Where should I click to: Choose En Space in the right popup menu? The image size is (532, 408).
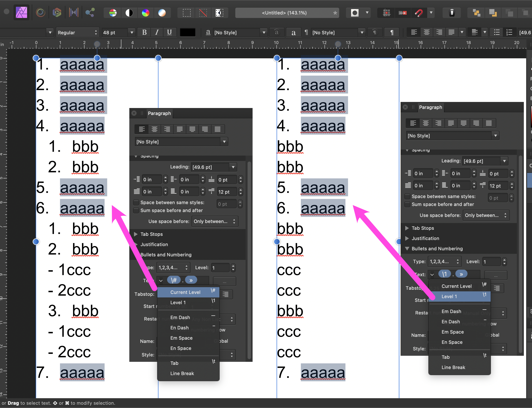coord(460,342)
